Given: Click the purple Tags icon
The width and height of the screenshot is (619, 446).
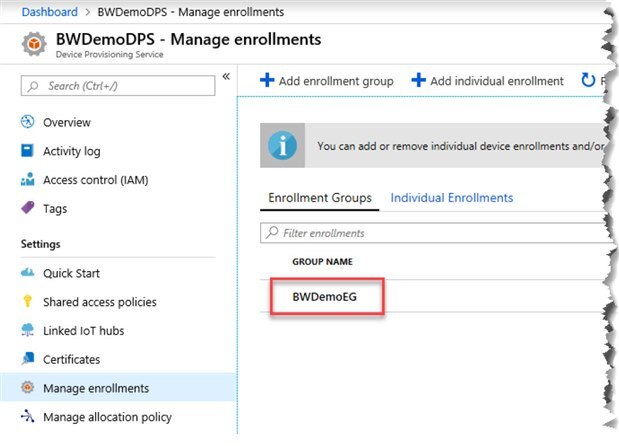Looking at the screenshot, I should [28, 209].
